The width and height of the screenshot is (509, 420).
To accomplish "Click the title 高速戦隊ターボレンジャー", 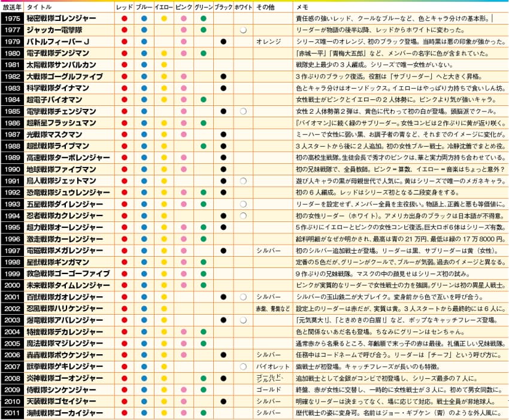I will coord(68,157).
